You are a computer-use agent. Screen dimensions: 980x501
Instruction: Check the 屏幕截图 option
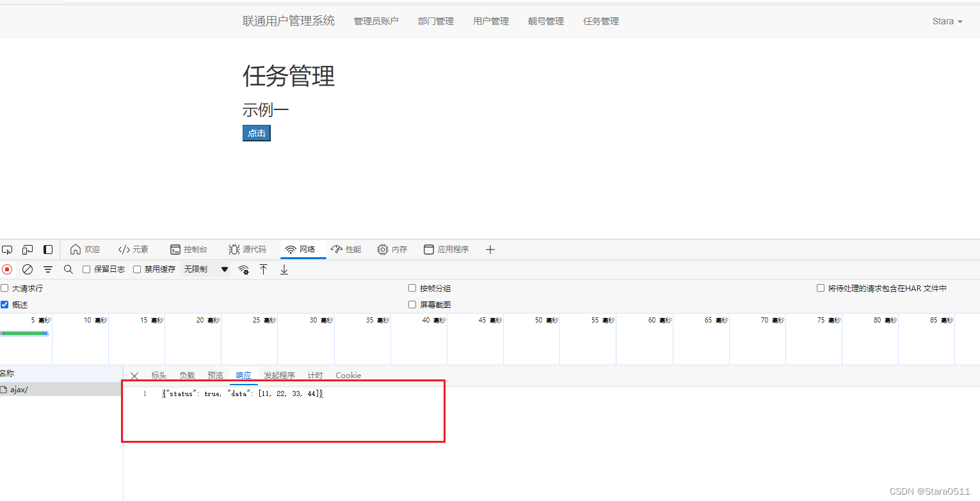pyautogui.click(x=412, y=305)
